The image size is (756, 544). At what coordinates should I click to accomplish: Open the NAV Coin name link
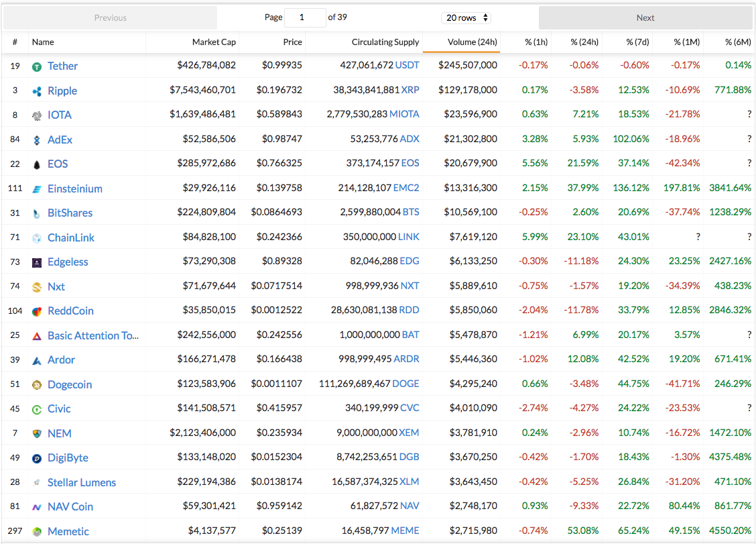tap(70, 507)
